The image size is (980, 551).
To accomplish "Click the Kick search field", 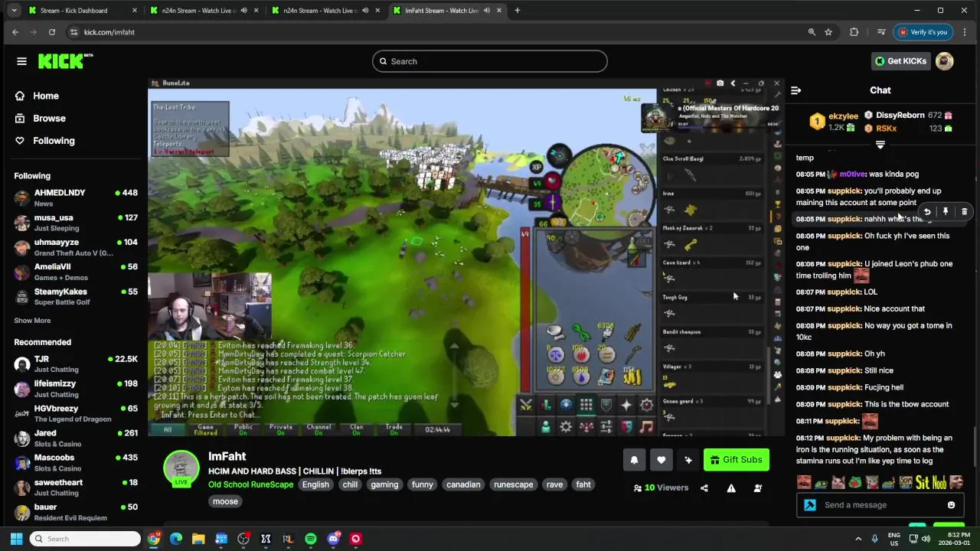I will pyautogui.click(x=490, y=61).
